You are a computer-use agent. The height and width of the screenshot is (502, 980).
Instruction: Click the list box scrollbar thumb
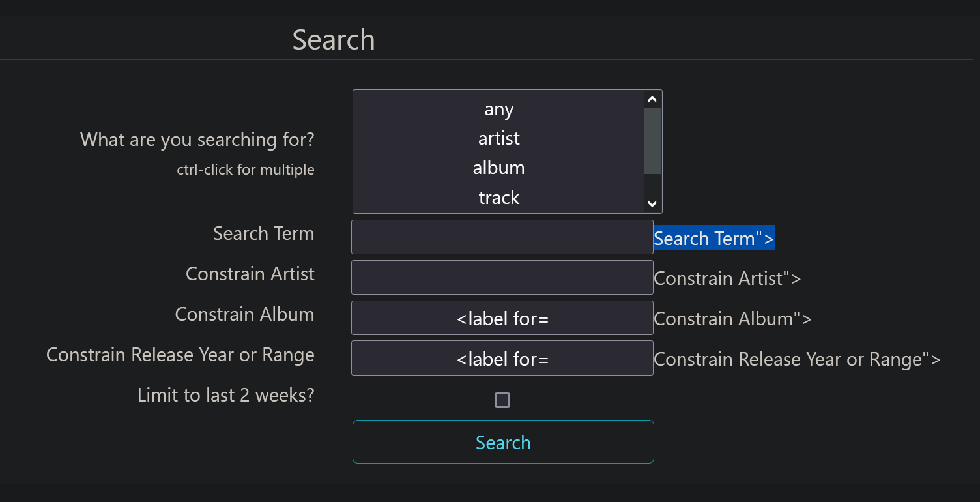pos(652,140)
